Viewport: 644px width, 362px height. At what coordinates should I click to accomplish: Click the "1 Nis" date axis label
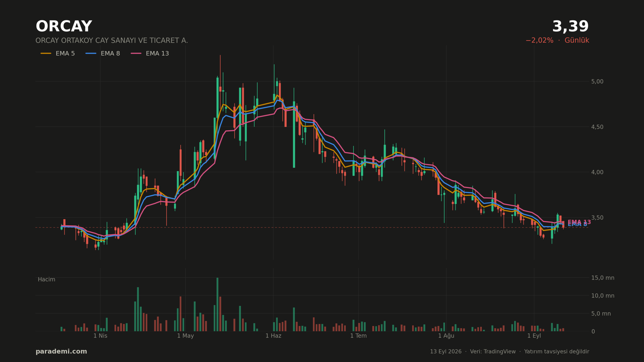click(x=100, y=336)
